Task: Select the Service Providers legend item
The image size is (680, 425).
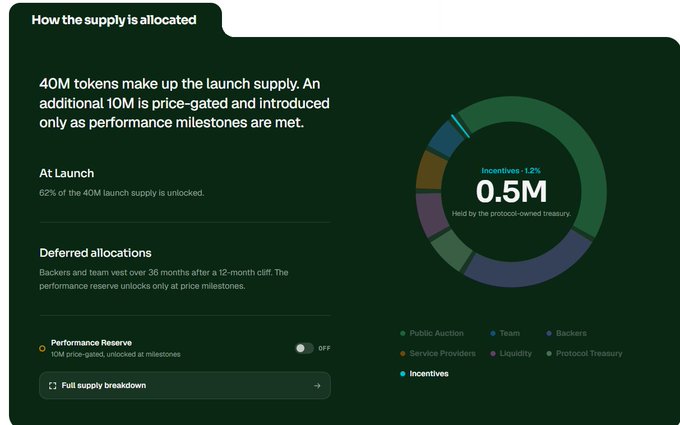Action: pos(438,353)
